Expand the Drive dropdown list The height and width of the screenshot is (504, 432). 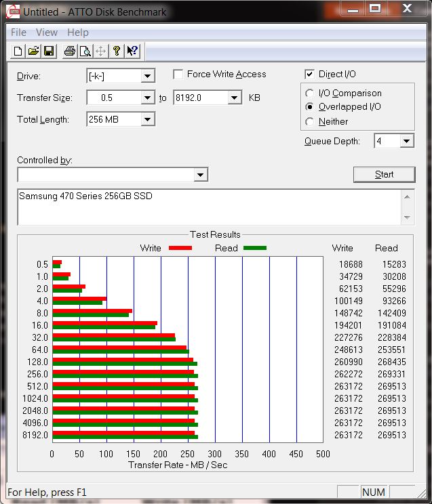pyautogui.click(x=147, y=76)
